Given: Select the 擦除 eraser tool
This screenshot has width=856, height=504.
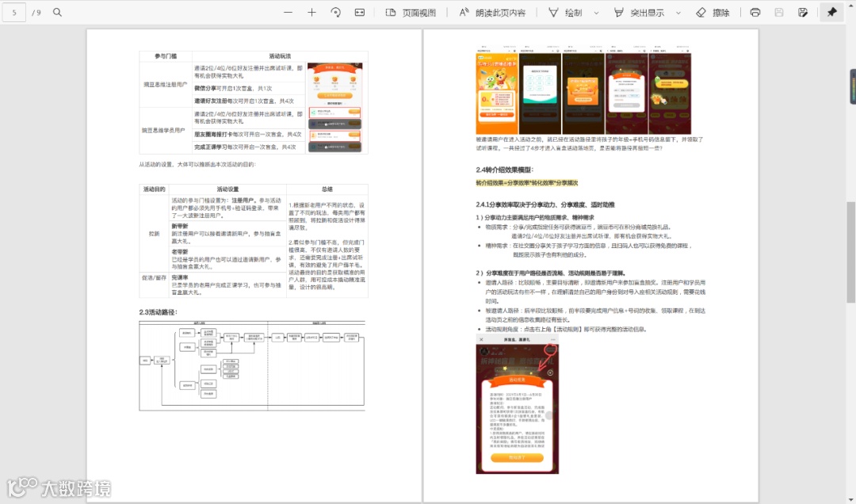Looking at the screenshot, I should pyautogui.click(x=713, y=12).
